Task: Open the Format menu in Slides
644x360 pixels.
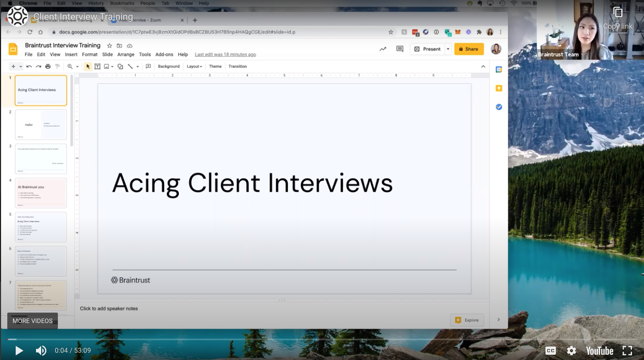Action: [90, 54]
